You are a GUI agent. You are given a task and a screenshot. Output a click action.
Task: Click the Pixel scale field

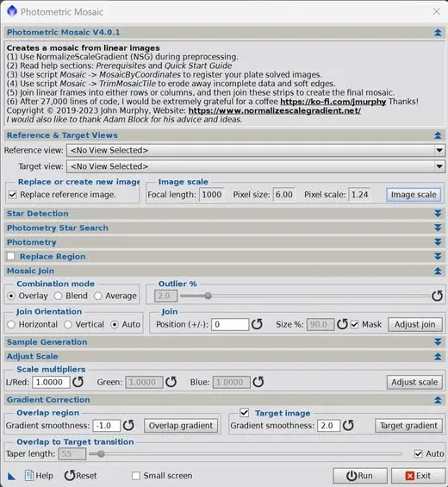pos(359,195)
